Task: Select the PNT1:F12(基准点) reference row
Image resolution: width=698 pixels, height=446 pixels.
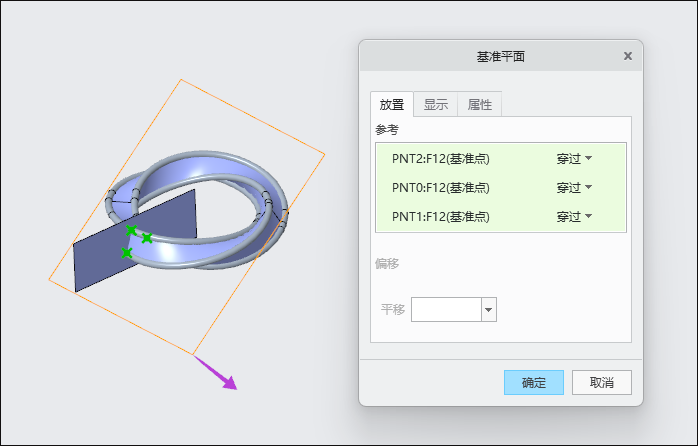Action: pyautogui.click(x=501, y=217)
